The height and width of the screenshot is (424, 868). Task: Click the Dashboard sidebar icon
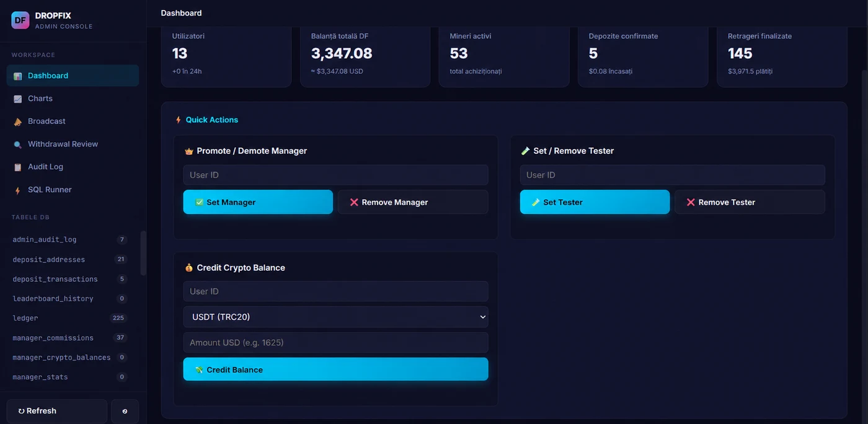coord(17,76)
